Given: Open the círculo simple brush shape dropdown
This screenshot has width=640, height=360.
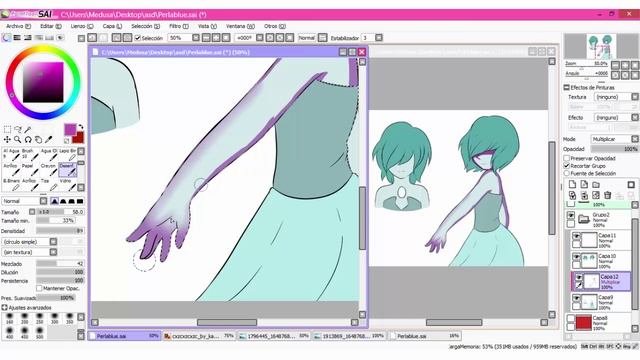Looking at the screenshot, I should [29, 242].
